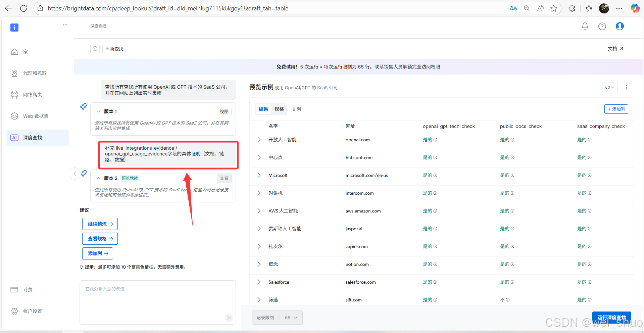
Task: Click the 新查找 button
Action: pyautogui.click(x=114, y=49)
